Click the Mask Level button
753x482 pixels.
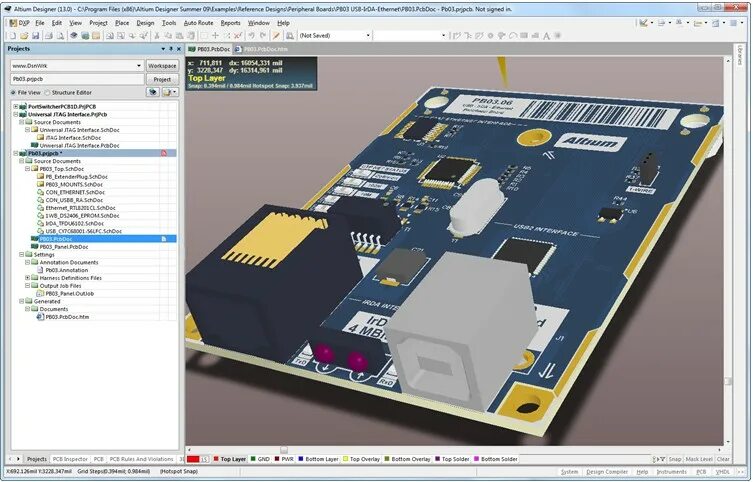(699, 459)
